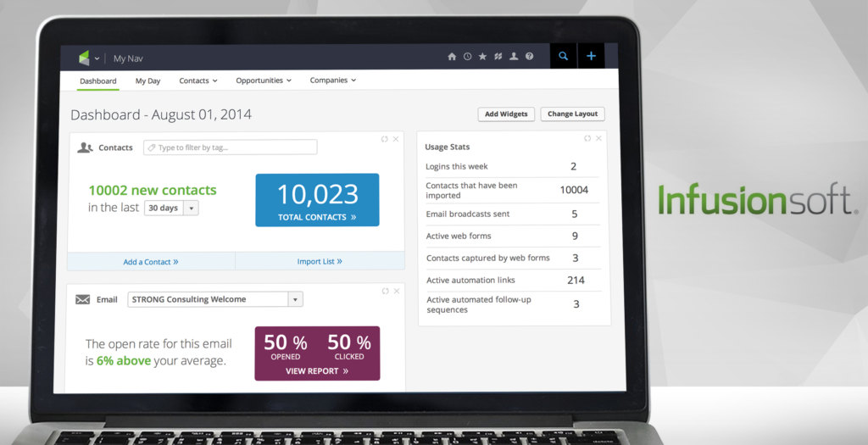Expand the Companies navigation dropdown
Viewport: 868px width, 445px height.
point(332,81)
